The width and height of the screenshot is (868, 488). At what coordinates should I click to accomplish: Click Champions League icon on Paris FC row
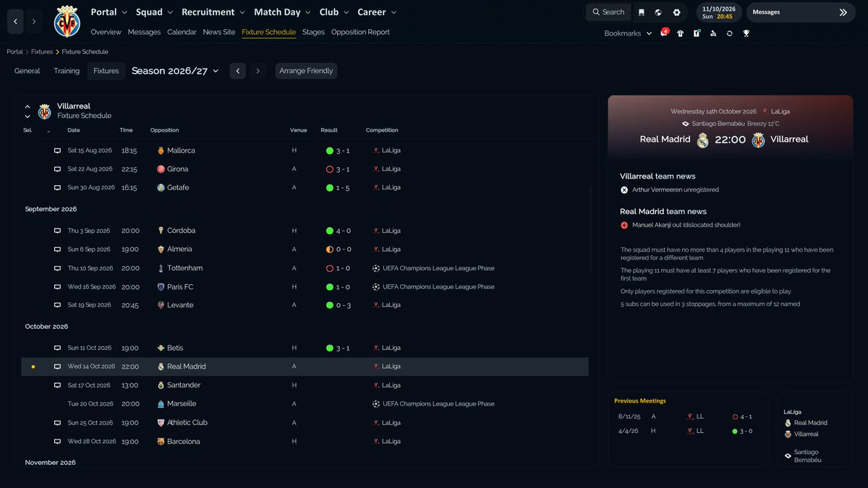[376, 287]
